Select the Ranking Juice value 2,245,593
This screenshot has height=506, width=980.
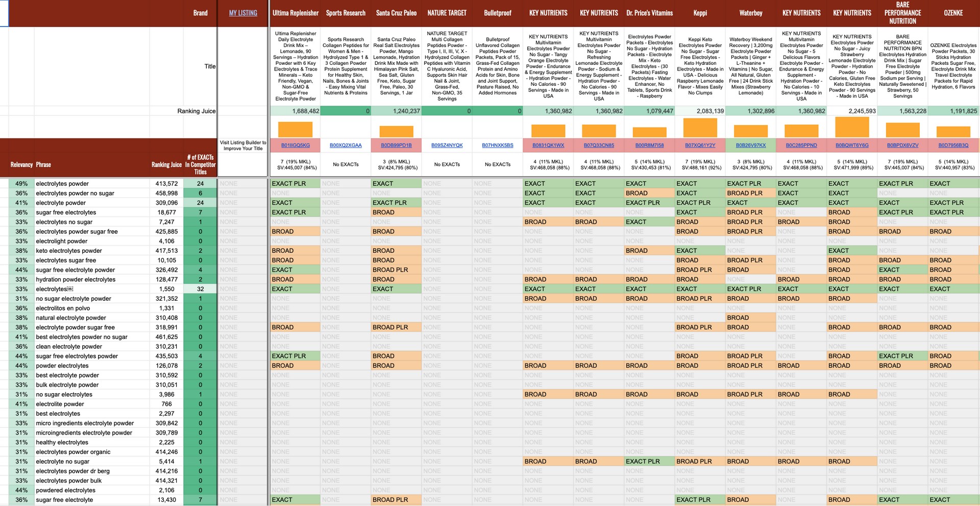[x=852, y=111]
